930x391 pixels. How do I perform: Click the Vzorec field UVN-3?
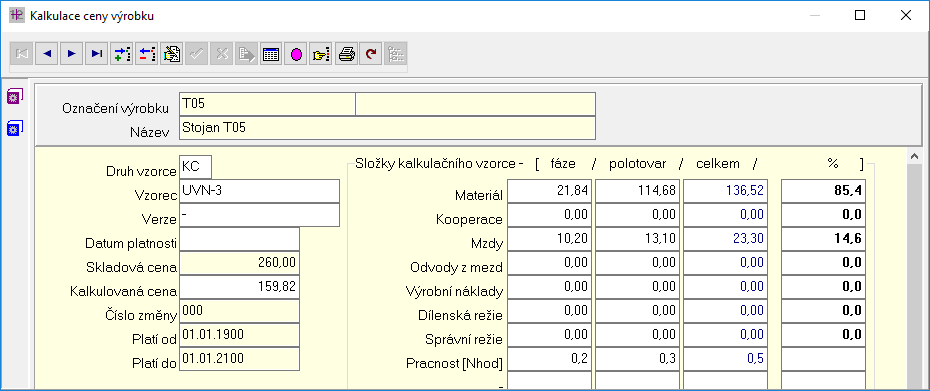pyautogui.click(x=259, y=191)
